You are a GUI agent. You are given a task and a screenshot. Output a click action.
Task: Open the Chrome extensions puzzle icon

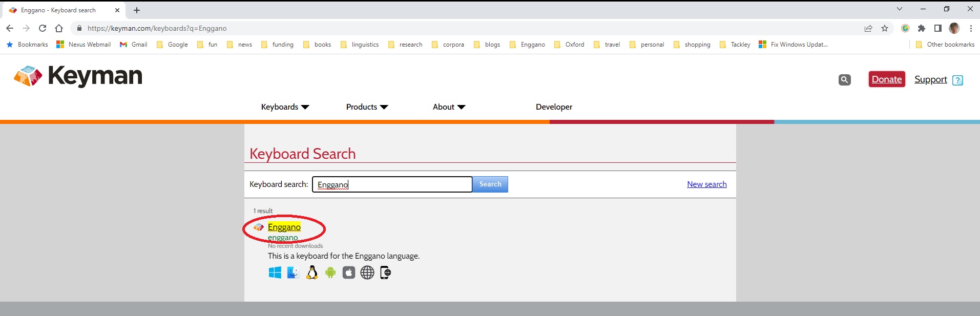click(921, 28)
